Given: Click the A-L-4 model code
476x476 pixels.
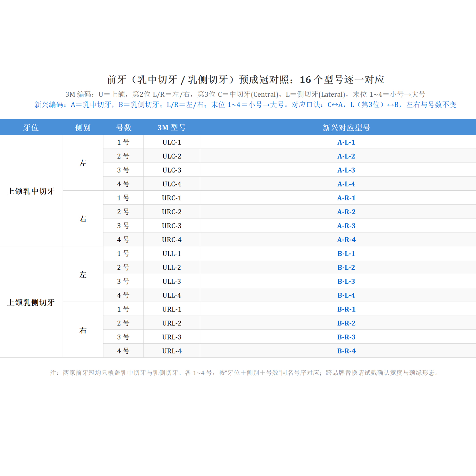Looking at the screenshot, I should pos(346,184).
